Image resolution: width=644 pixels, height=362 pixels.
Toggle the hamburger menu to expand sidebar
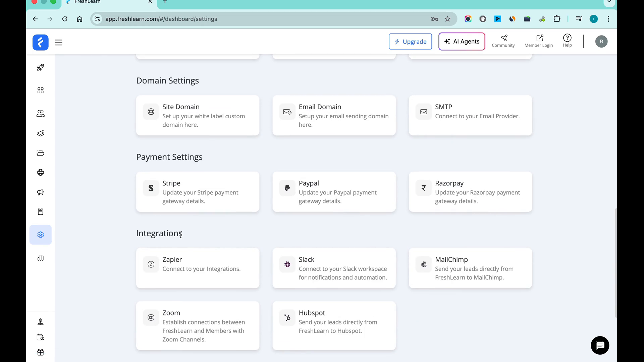point(59,43)
